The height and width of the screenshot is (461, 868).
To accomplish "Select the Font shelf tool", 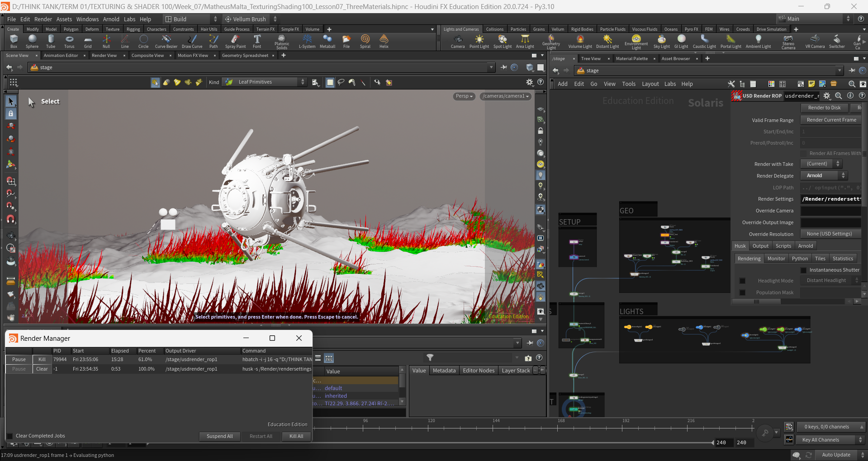I will 257,41.
